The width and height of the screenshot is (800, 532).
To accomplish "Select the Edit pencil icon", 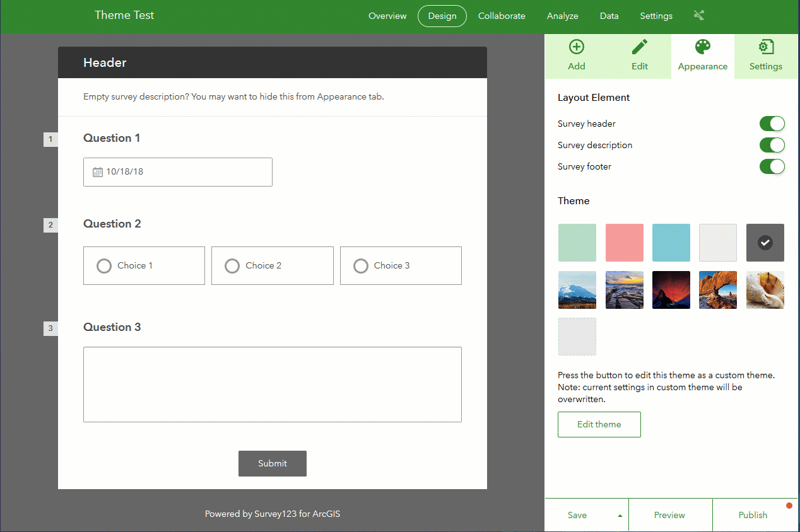I will click(640, 47).
